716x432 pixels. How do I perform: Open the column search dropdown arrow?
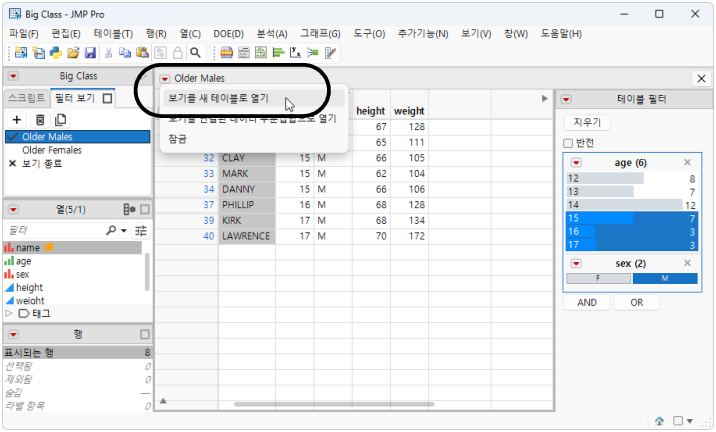[x=124, y=231]
